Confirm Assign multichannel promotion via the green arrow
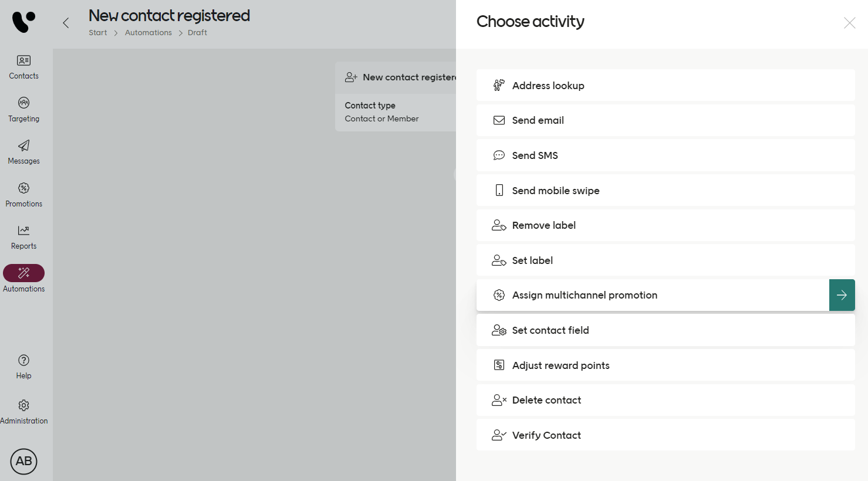This screenshot has width=868, height=481. [842, 295]
